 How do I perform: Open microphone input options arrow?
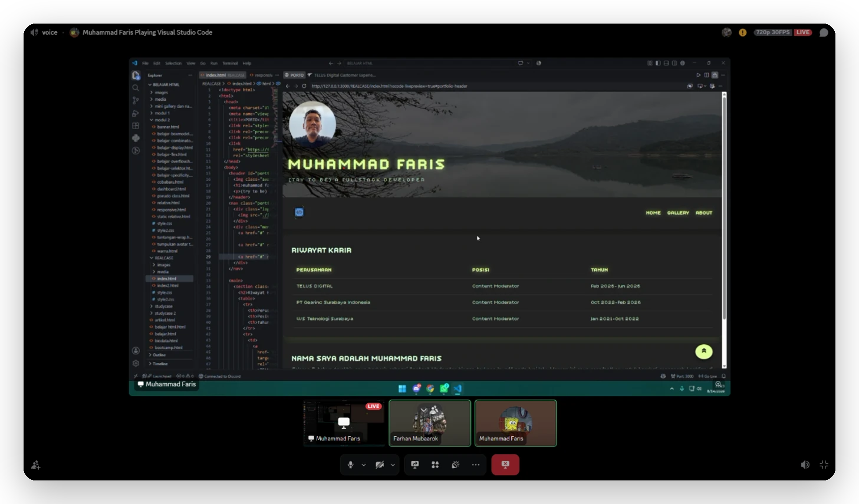pyautogui.click(x=364, y=465)
